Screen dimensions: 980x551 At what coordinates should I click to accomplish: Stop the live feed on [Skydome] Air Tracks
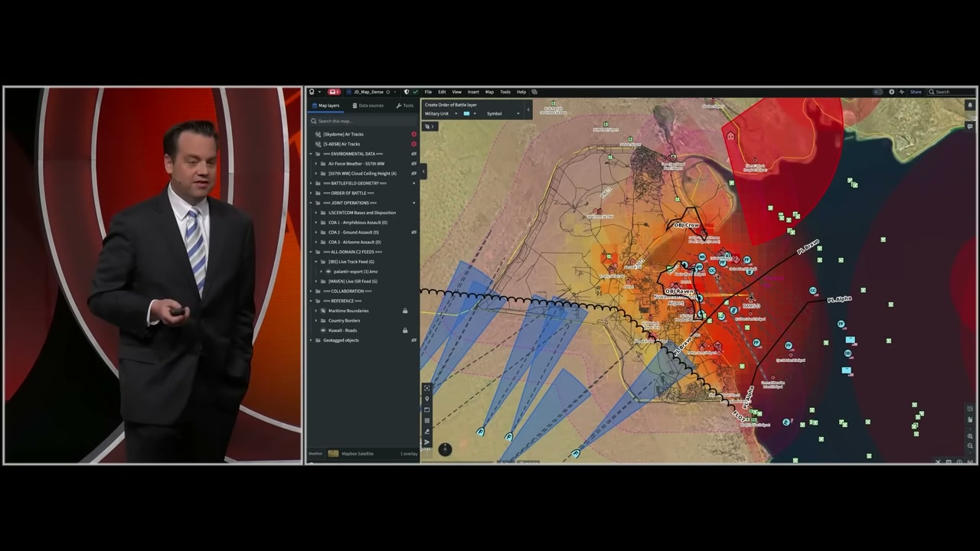(413, 134)
